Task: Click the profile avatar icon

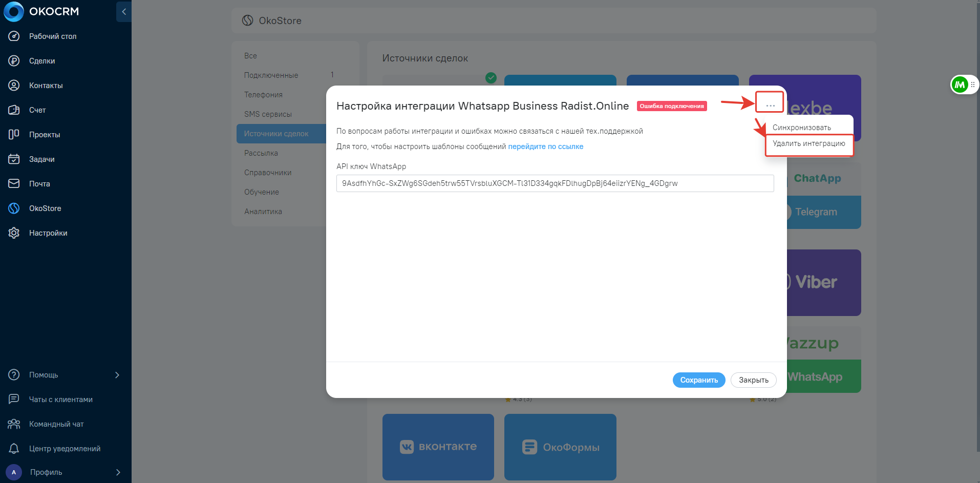Action: tap(14, 472)
